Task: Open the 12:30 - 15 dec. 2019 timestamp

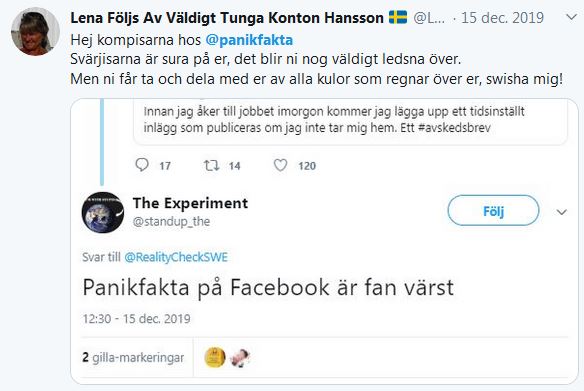Action: pyautogui.click(x=136, y=319)
